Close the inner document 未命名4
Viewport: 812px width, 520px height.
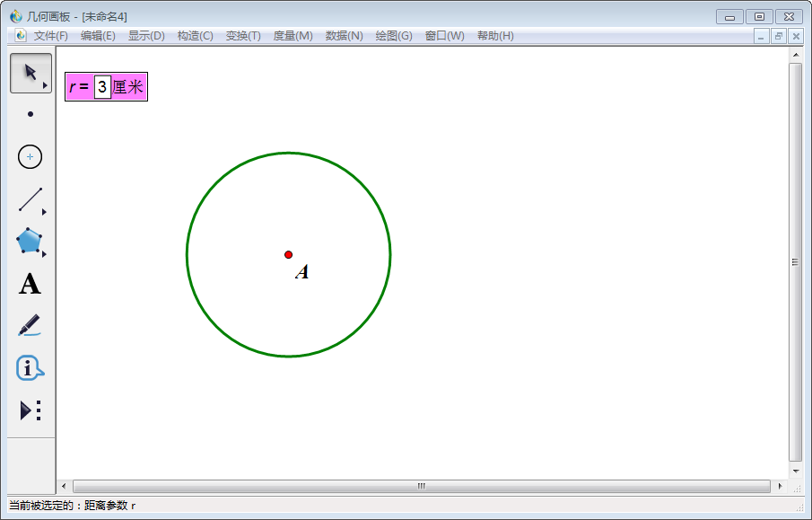(x=796, y=36)
